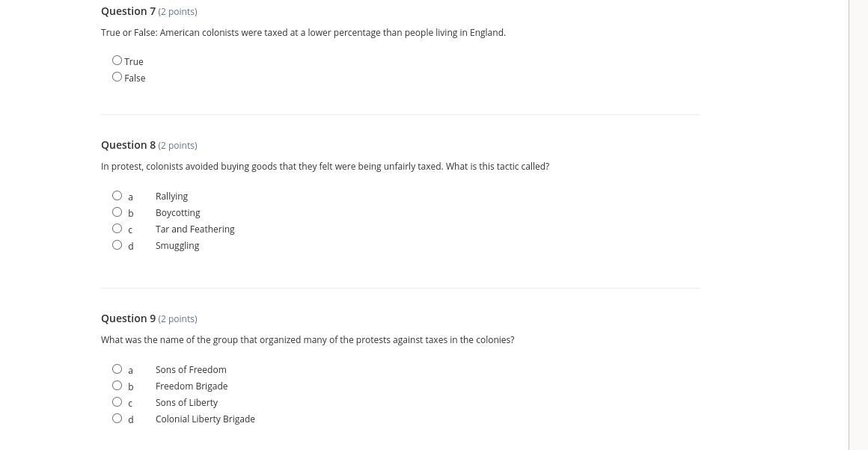Click the "Rallying" answer text
The height and width of the screenshot is (450, 868).
pos(171,197)
